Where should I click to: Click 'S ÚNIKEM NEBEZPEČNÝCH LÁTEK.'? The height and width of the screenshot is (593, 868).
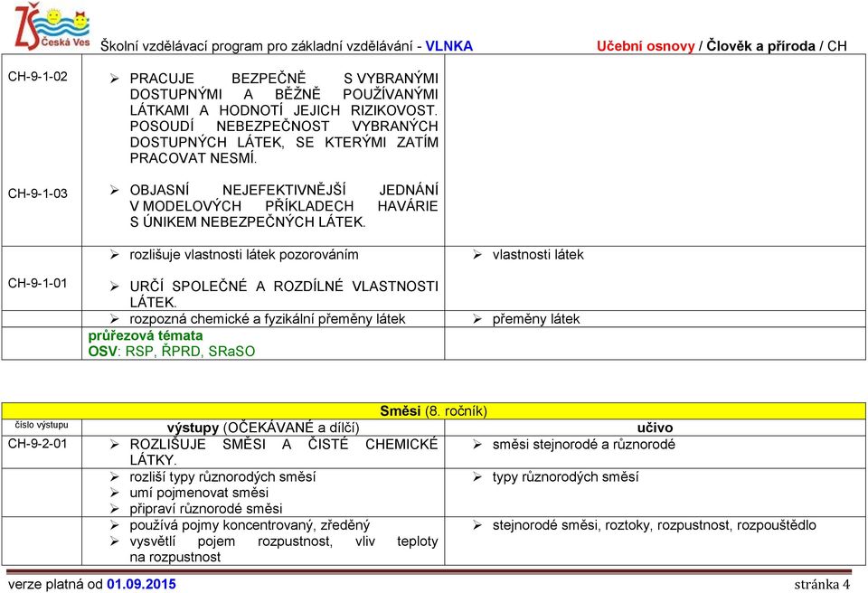(x=248, y=222)
